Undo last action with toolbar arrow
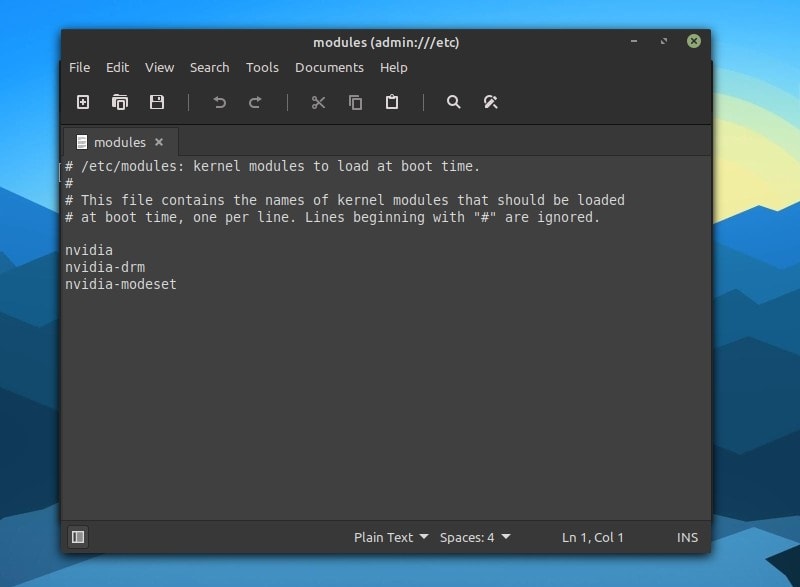Viewport: 800px width, 587px height. pyautogui.click(x=219, y=103)
